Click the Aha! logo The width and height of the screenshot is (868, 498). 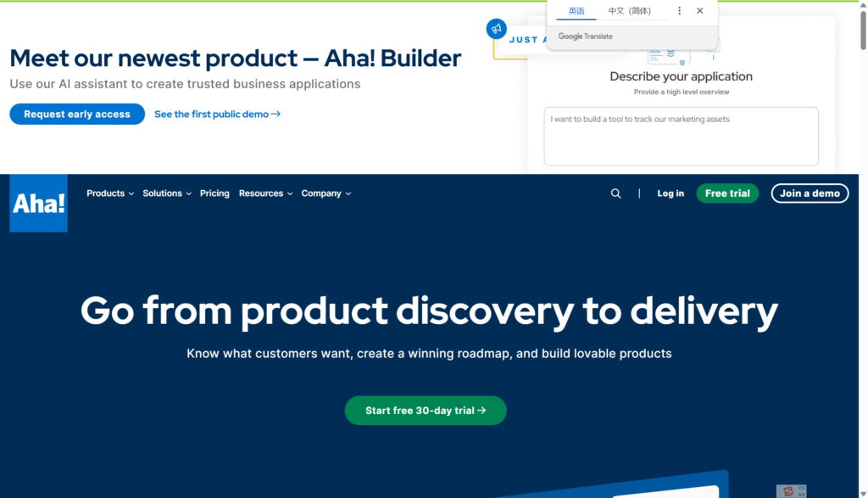coord(38,204)
